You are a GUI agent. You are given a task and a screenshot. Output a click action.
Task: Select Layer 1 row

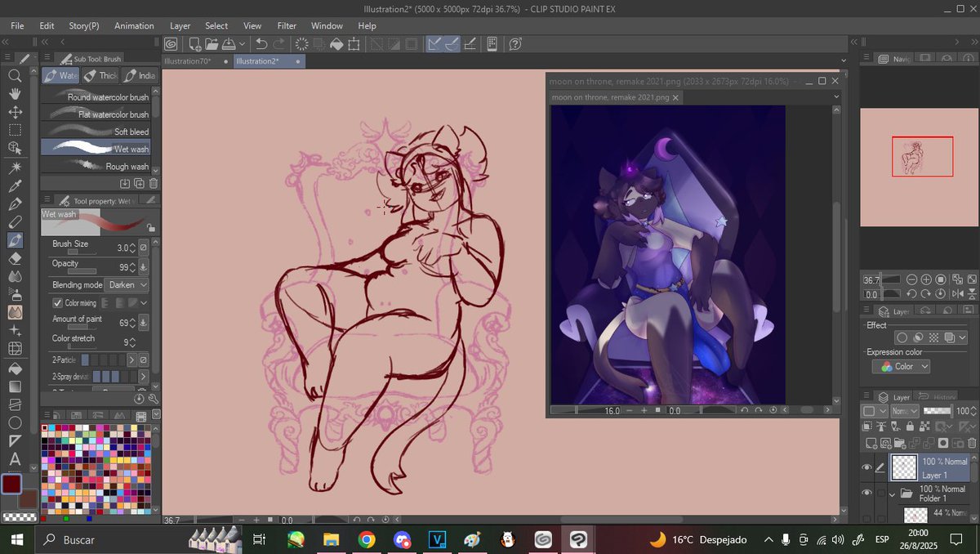point(929,467)
